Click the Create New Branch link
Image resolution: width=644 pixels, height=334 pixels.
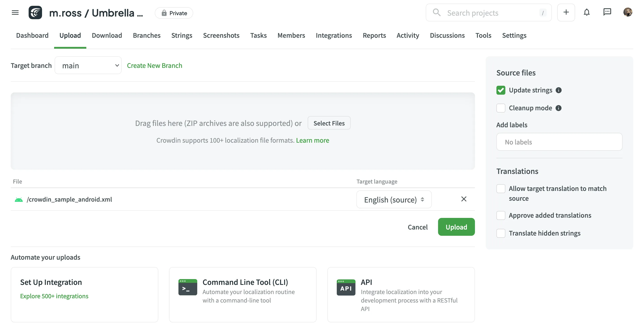(154, 65)
